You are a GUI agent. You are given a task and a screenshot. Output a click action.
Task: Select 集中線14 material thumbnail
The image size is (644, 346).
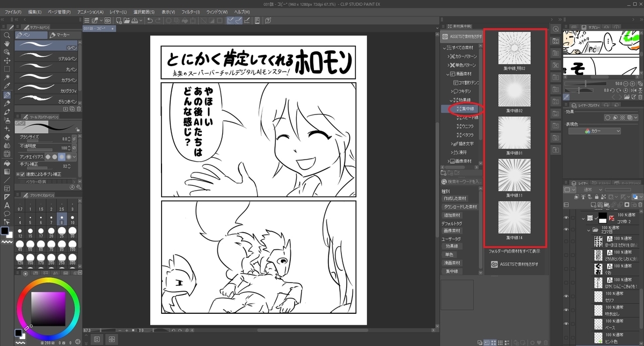(514, 218)
